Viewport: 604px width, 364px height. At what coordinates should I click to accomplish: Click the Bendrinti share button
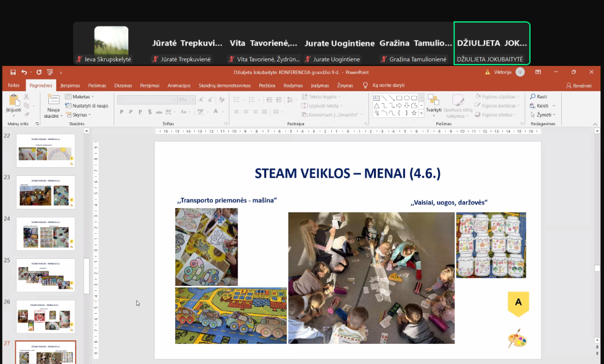pos(579,86)
